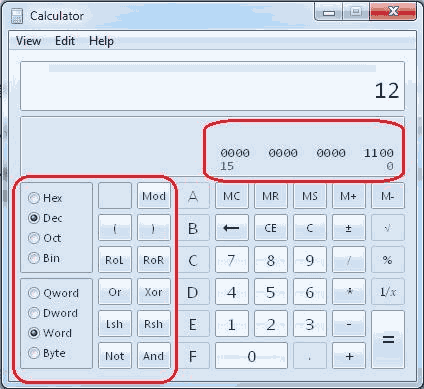Click hex digit C button beside 7

pos(193,260)
